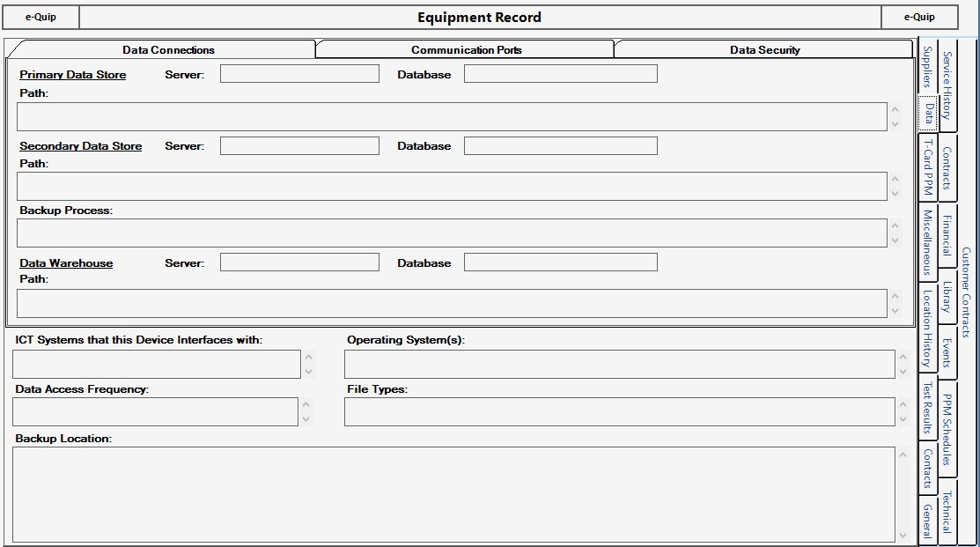
Task: Open the Data Security tab
Action: [x=764, y=50]
